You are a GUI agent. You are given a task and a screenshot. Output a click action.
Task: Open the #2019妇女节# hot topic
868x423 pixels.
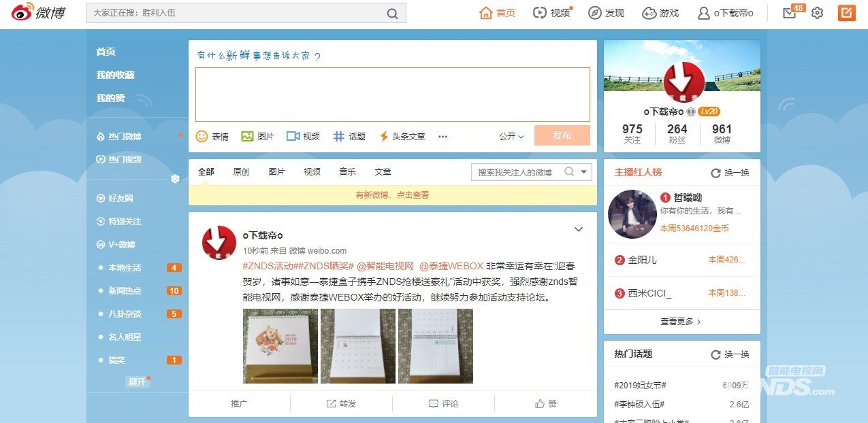point(640,386)
